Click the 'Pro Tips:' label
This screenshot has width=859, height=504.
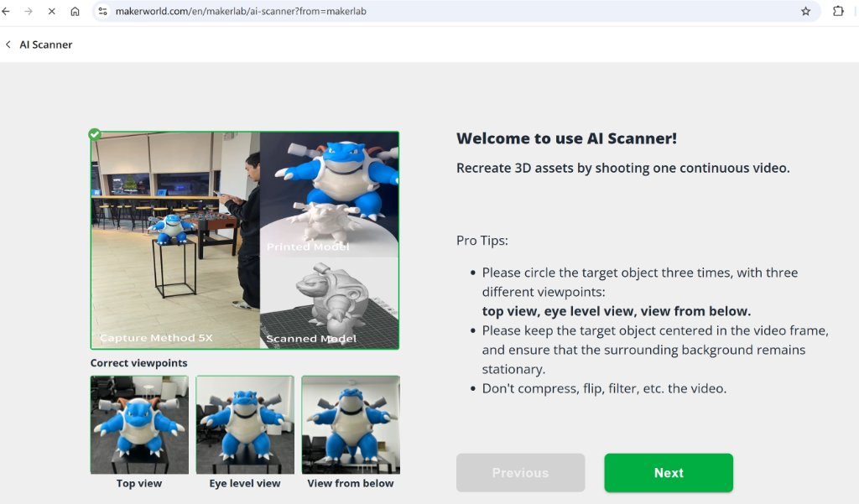tap(482, 241)
